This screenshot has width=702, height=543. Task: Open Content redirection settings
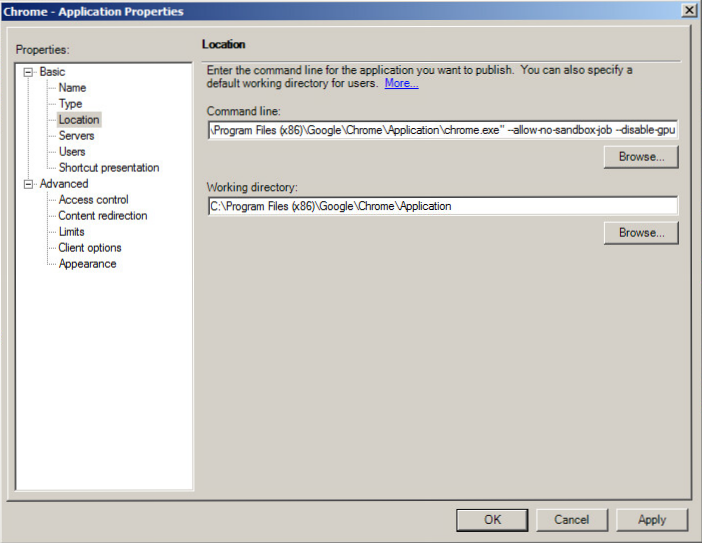pyautogui.click(x=103, y=216)
